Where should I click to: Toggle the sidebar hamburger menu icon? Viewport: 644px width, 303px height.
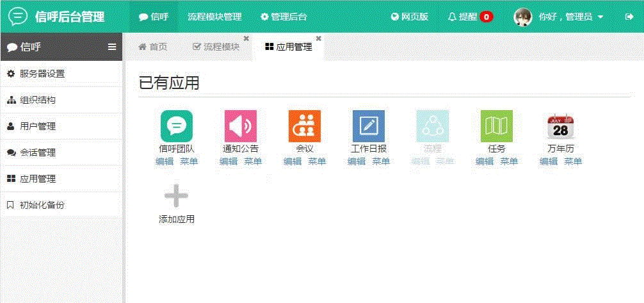[x=112, y=47]
